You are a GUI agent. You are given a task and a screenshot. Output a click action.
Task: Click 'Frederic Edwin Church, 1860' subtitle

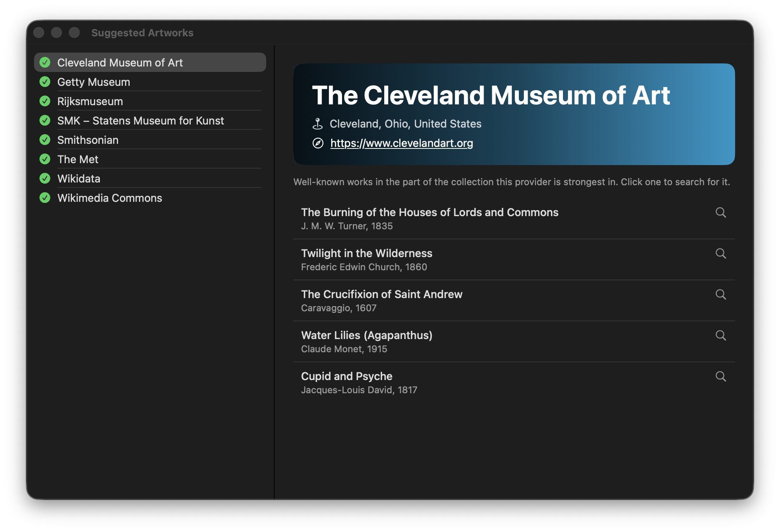(x=364, y=267)
